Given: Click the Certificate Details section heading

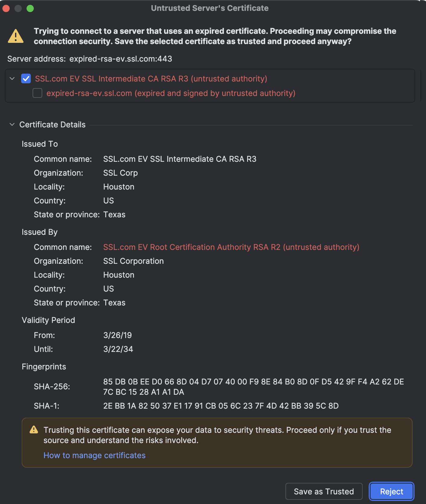Looking at the screenshot, I should click(x=52, y=125).
